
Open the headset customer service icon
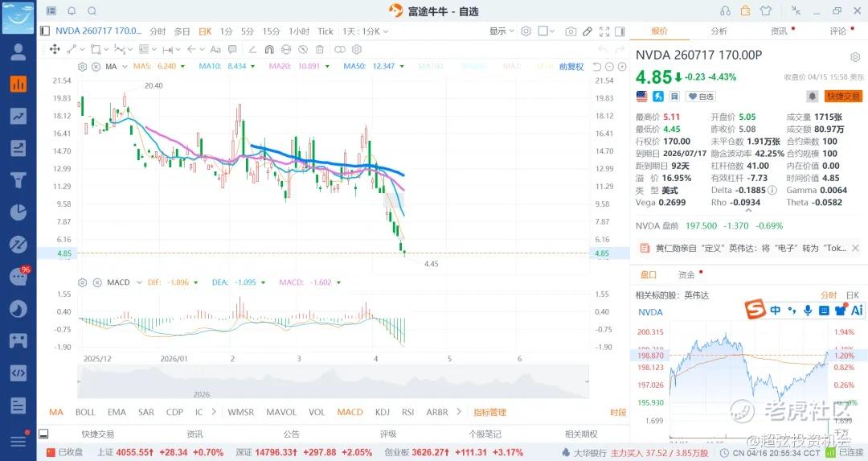(725, 11)
